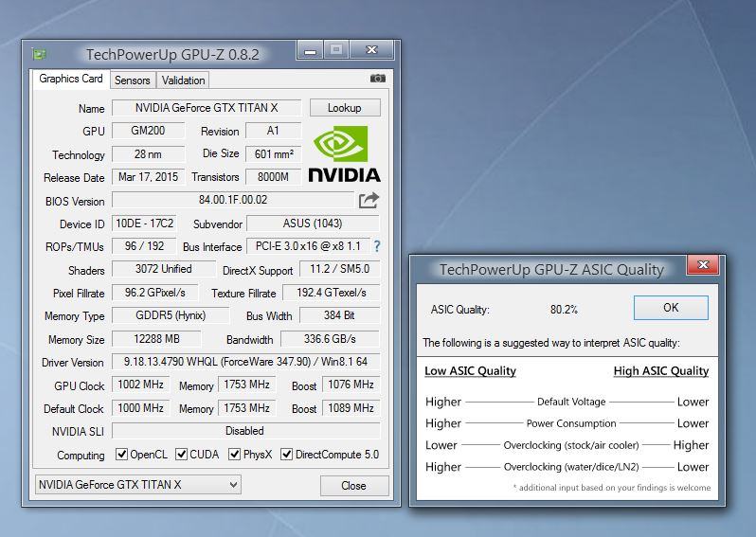
Task: Click the Release Date value Mar 17, 2015
Action: click(148, 177)
